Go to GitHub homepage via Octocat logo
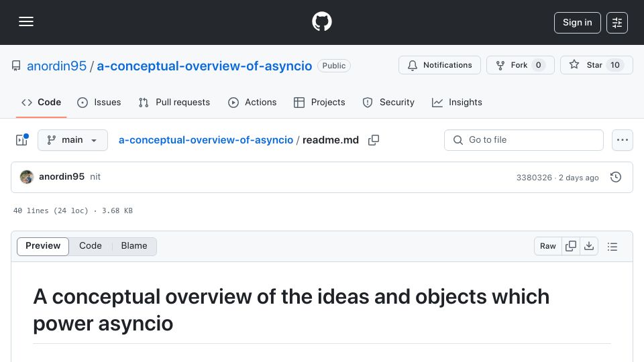 pos(321,21)
